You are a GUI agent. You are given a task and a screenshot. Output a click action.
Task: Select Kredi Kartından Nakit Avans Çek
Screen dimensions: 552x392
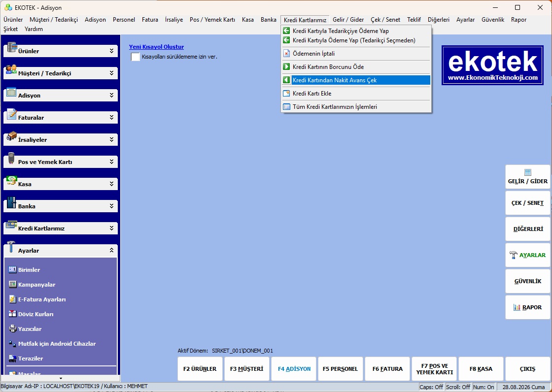click(x=356, y=80)
